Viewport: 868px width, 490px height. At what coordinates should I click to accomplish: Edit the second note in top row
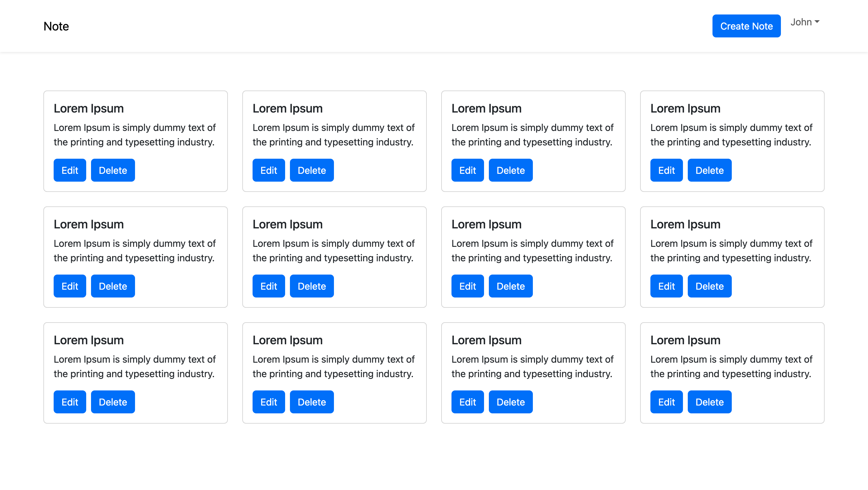269,170
